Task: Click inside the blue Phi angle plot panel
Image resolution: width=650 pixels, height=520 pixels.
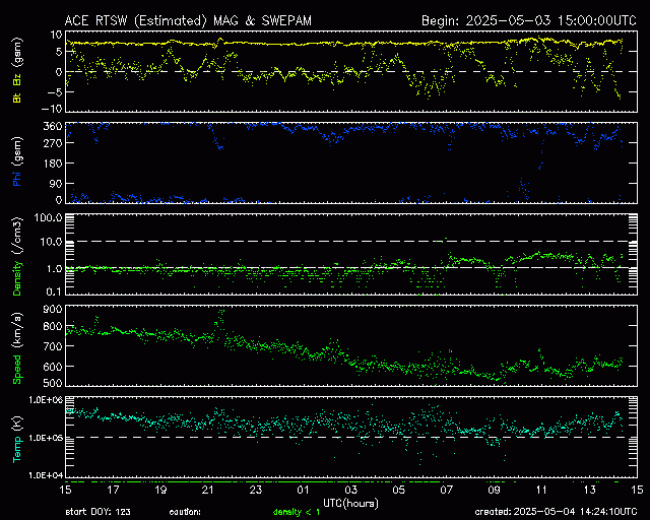Action: tap(351, 163)
